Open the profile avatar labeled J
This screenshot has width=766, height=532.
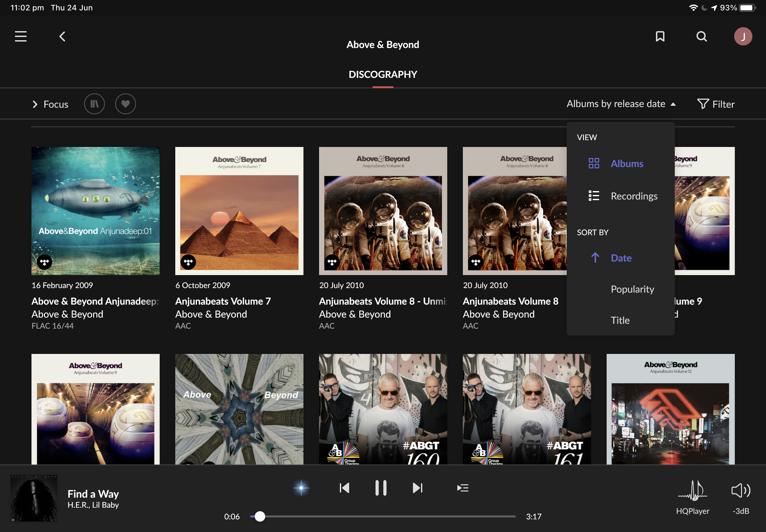click(743, 36)
